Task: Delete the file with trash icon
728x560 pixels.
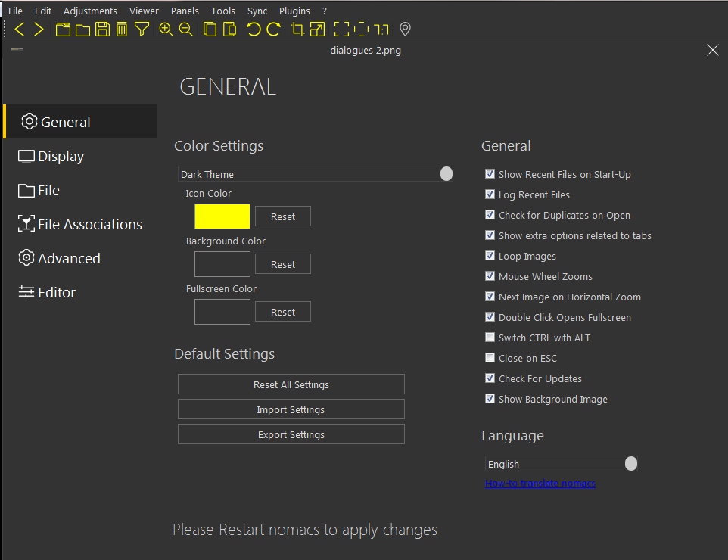Action: (122, 30)
